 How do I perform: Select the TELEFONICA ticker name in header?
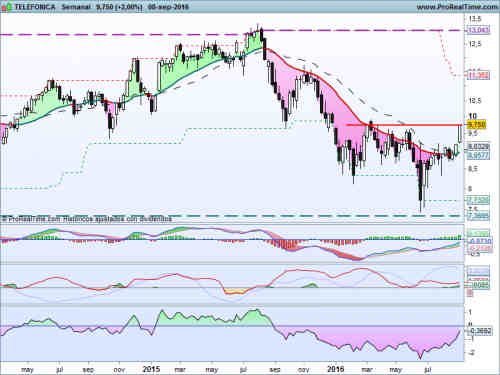[35, 7]
